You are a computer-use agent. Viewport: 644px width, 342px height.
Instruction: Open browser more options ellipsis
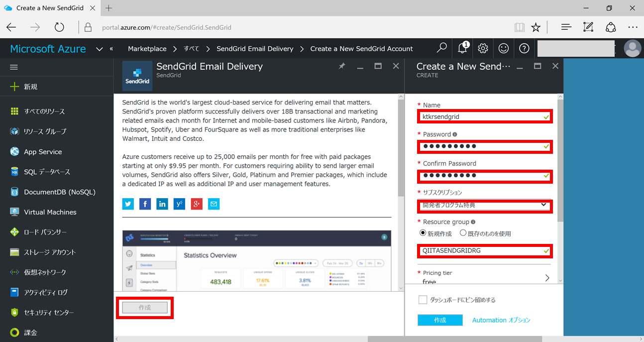click(633, 27)
